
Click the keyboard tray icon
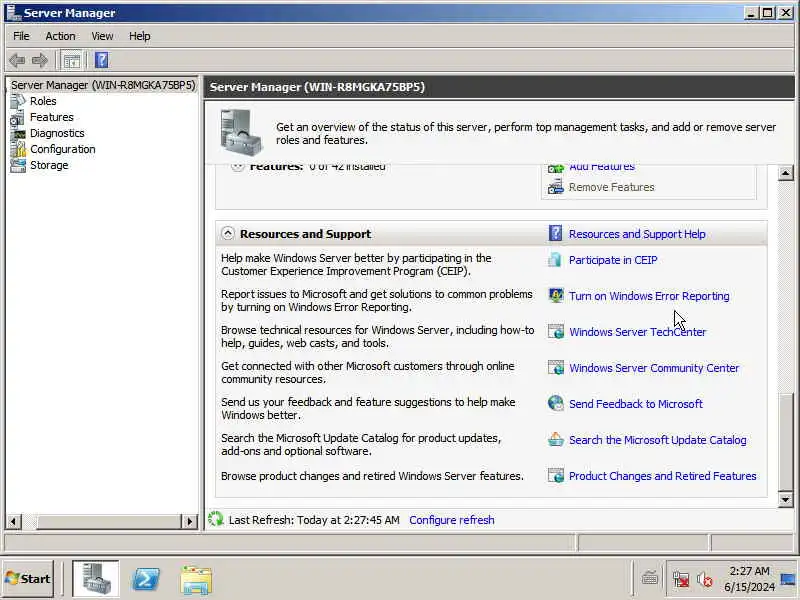click(650, 579)
